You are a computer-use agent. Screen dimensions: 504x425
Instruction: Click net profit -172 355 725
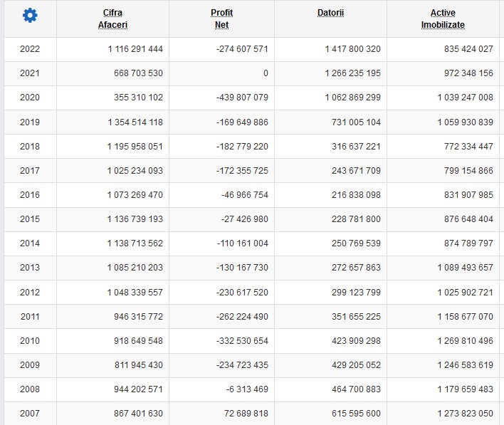point(242,171)
